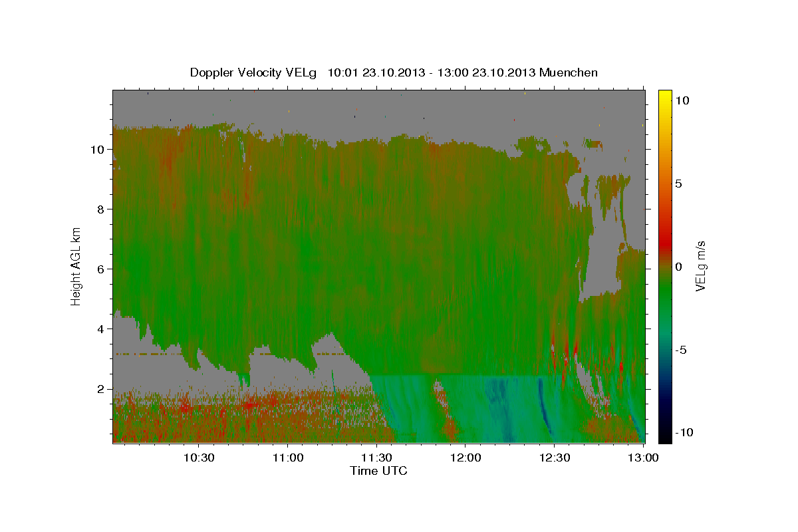The width and height of the screenshot is (798, 532).
Task: Click the colorbar tick label '10' at top
Action: 681,100
